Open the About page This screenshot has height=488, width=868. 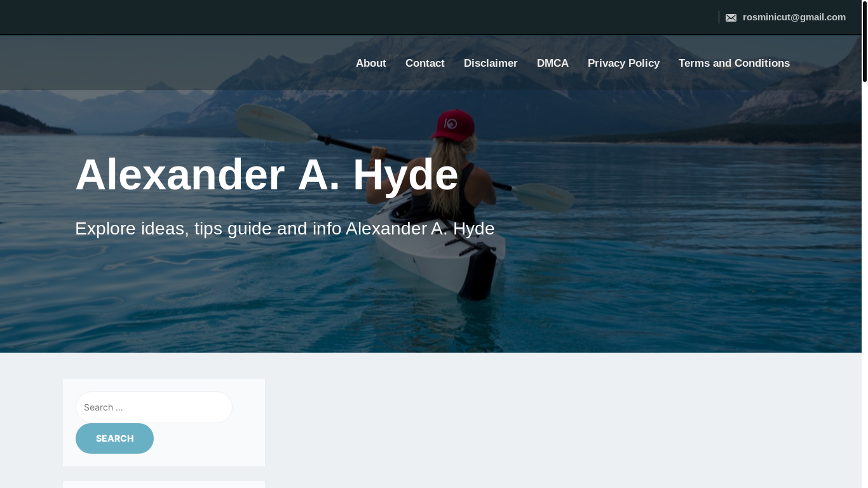tap(371, 63)
